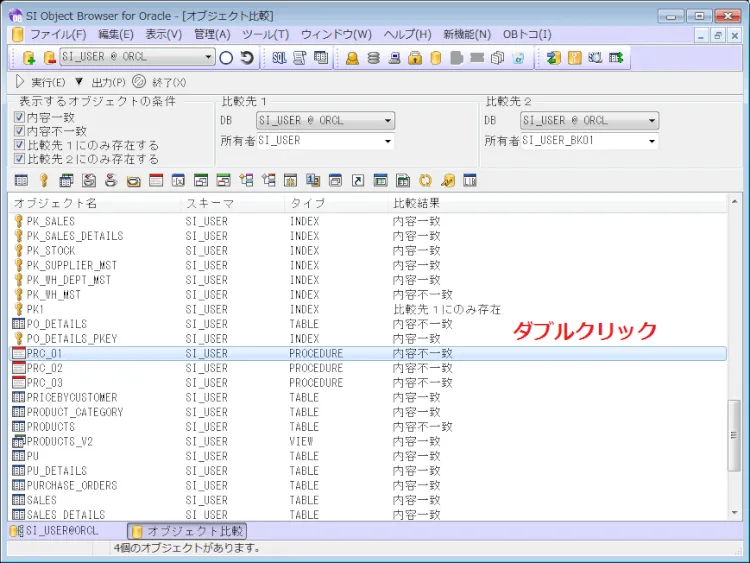Select the PO_DETAILS table row
Image resolution: width=750 pixels, height=563 pixels.
click(x=368, y=324)
